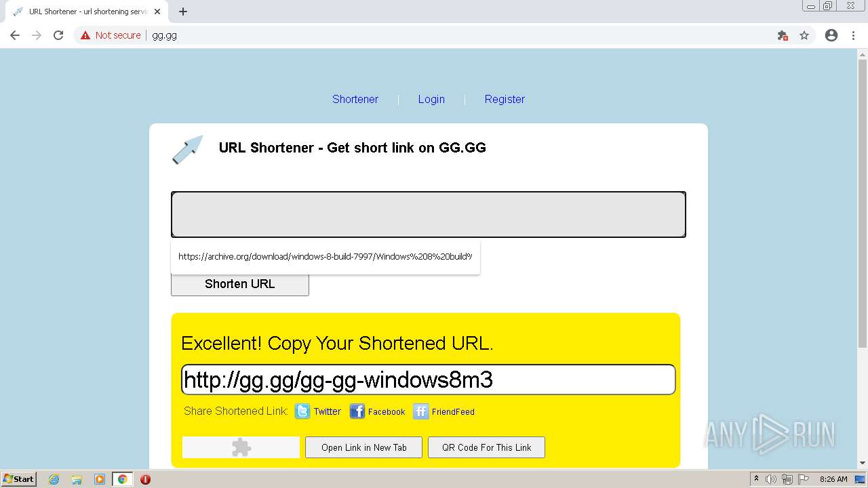The height and width of the screenshot is (488, 868).
Task: Click Open Link in New Tab
Action: 364,447
